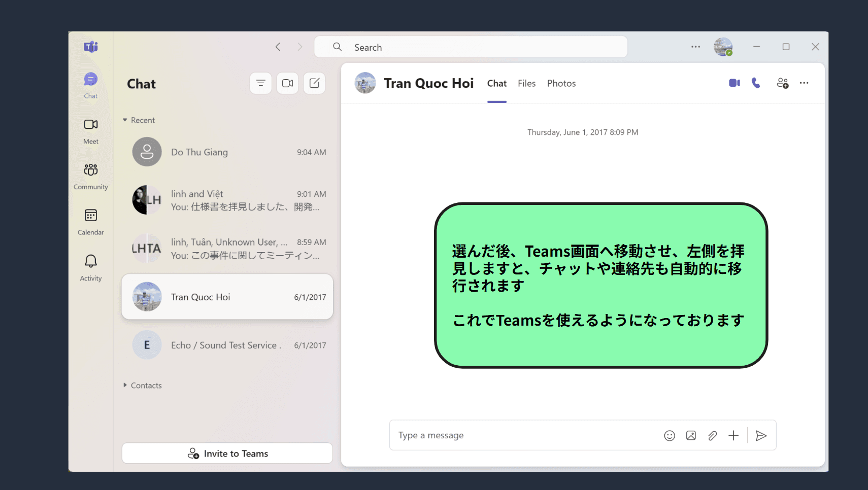
Task: Open the new chat compose icon
Action: [314, 83]
